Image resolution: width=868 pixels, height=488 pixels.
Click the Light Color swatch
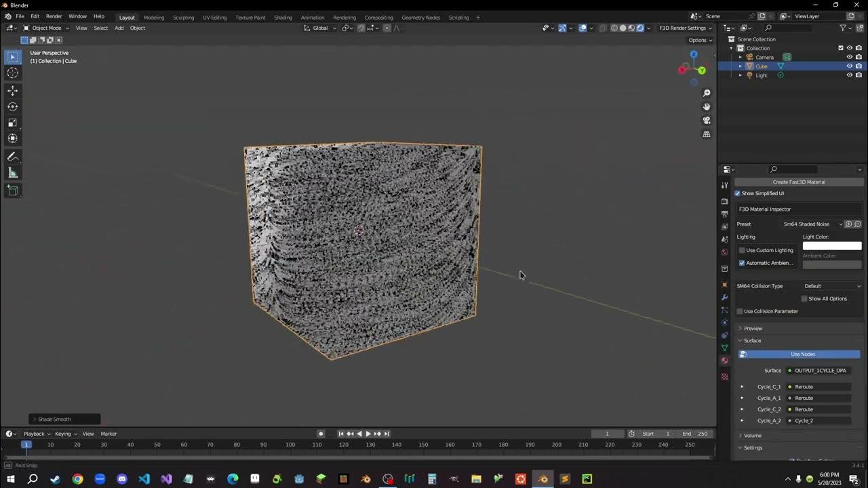[832, 246]
